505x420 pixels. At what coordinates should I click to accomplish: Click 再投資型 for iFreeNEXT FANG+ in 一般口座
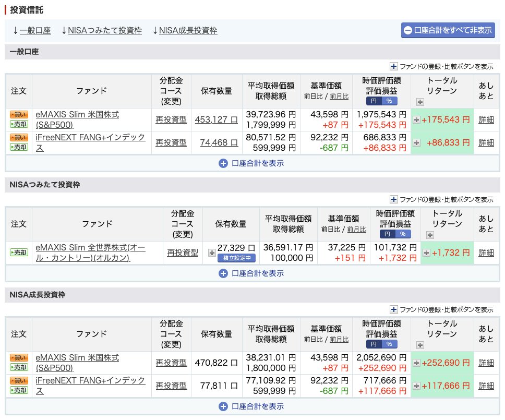[171, 142]
